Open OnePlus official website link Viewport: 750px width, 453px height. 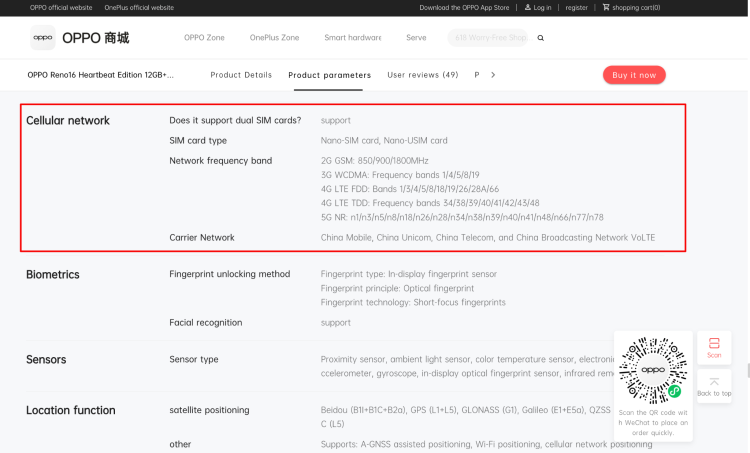139,8
